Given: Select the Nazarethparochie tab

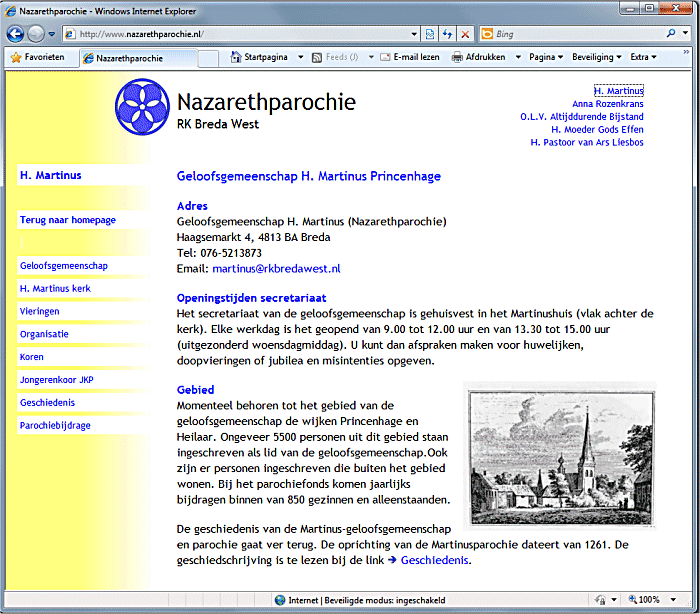Looking at the screenshot, I should [x=138, y=58].
